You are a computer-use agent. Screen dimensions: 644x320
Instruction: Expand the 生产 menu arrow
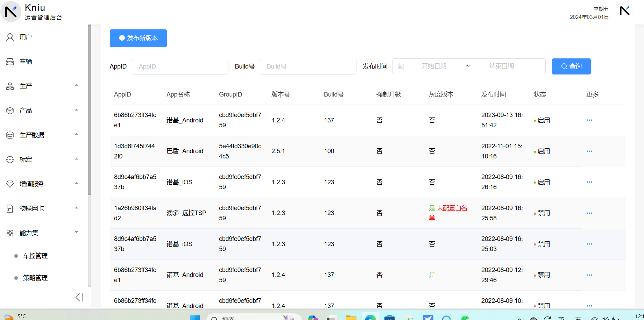point(76,85)
